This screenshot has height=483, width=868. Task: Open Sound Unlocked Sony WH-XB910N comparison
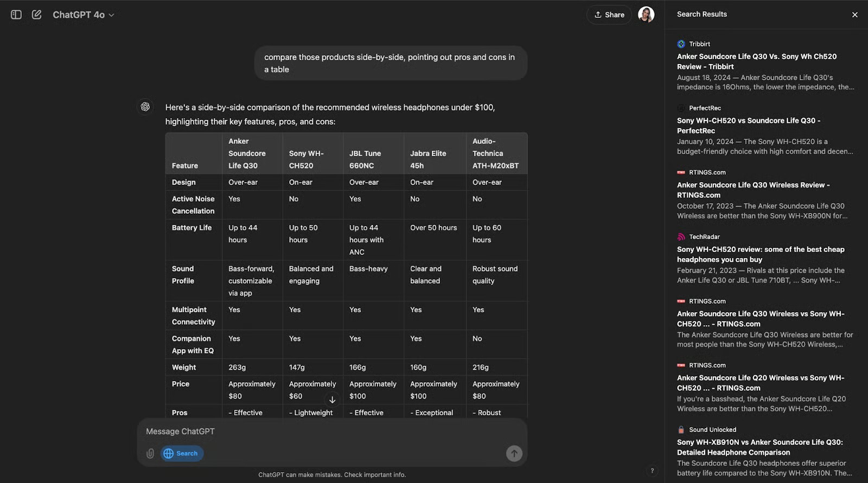[x=759, y=447]
